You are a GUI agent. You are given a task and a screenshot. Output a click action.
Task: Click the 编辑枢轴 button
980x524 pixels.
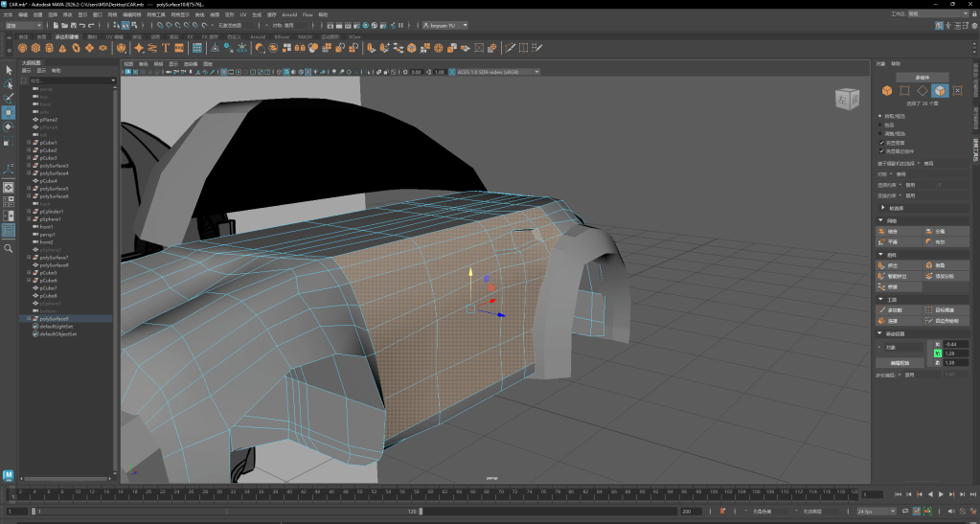coord(898,363)
